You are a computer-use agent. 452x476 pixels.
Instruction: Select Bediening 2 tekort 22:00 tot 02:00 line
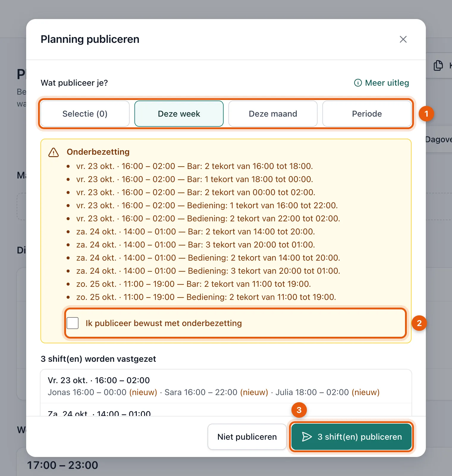point(208,218)
